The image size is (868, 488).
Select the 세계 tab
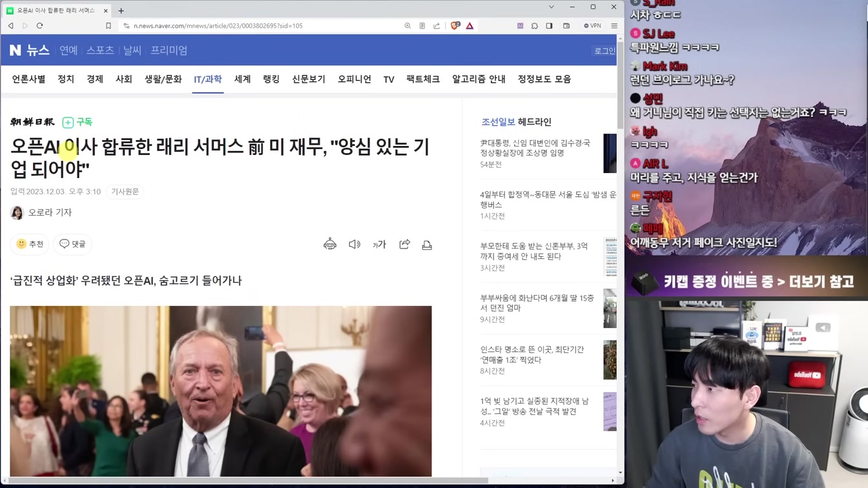click(242, 79)
